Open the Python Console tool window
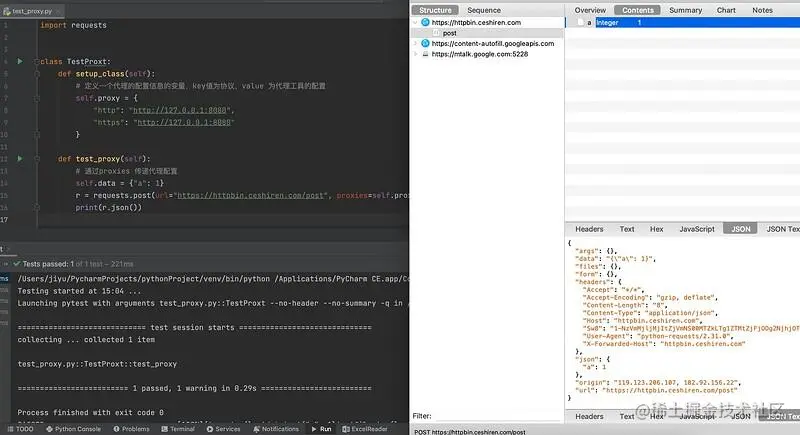 coord(73,429)
